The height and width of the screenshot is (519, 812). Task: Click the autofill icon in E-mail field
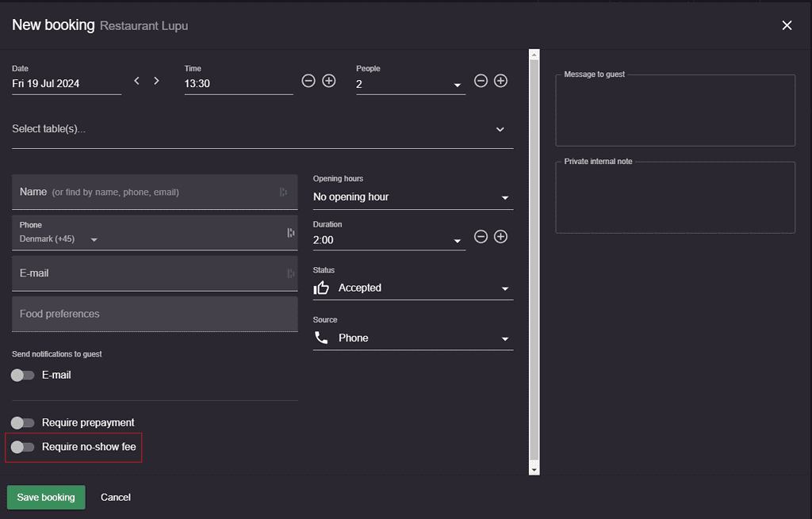click(x=290, y=273)
